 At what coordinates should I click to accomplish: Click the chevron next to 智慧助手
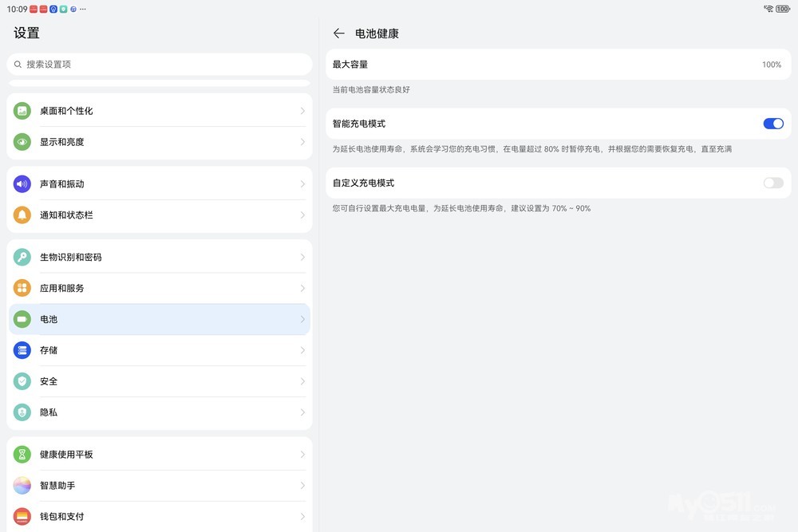[x=302, y=486]
